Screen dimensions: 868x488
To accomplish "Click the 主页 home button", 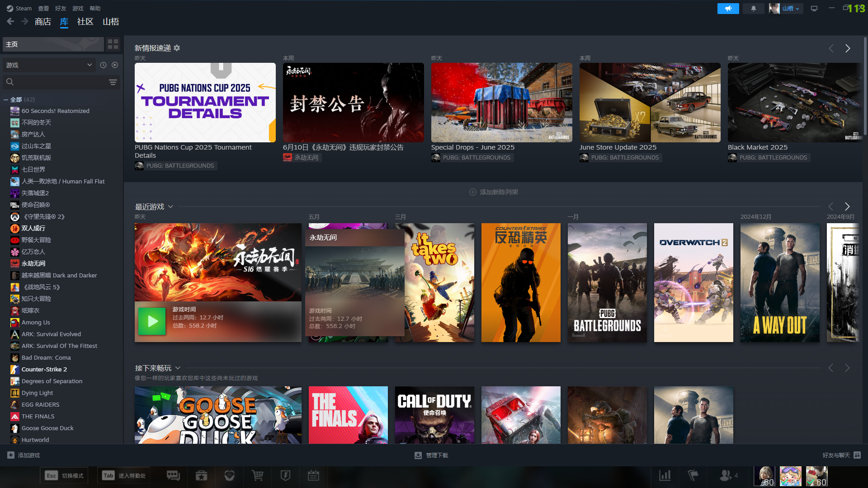I will 53,44.
